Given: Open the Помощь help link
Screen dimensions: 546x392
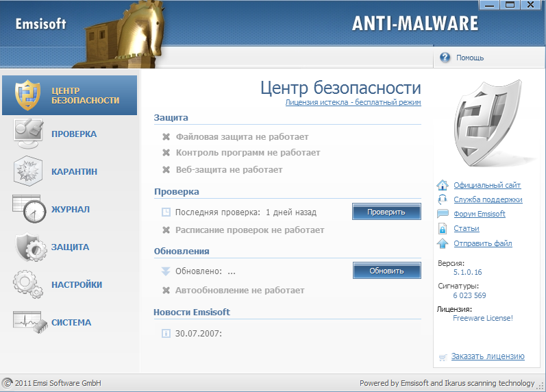Looking at the screenshot, I should [470, 58].
